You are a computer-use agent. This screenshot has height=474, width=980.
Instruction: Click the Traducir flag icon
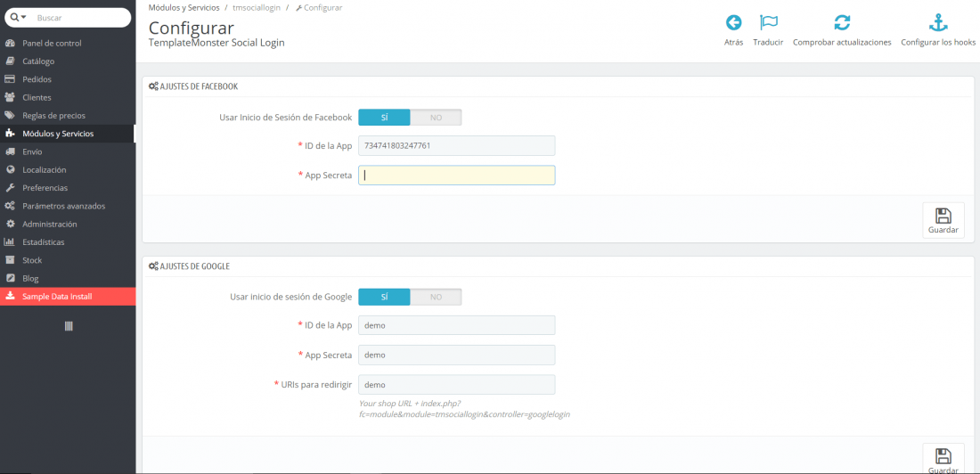pyautogui.click(x=768, y=22)
